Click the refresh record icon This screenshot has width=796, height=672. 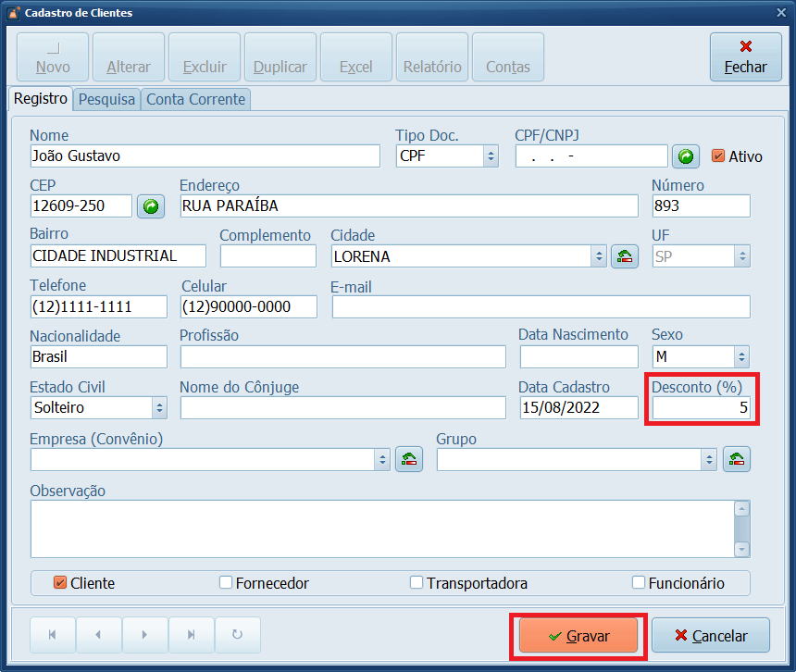(x=238, y=634)
